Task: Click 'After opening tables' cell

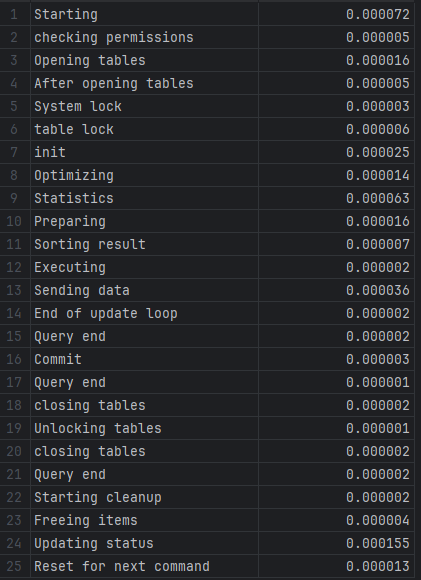Action: pyautogui.click(x=144, y=83)
